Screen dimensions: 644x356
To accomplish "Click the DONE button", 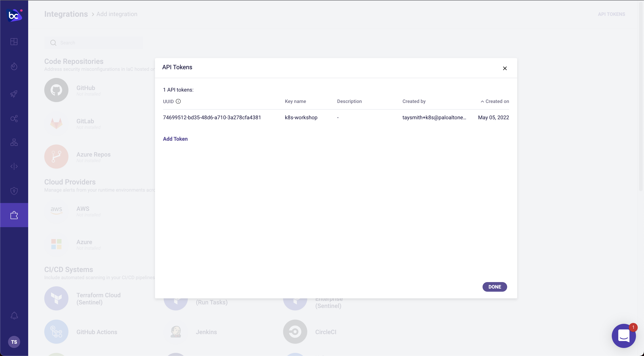I will point(495,287).
